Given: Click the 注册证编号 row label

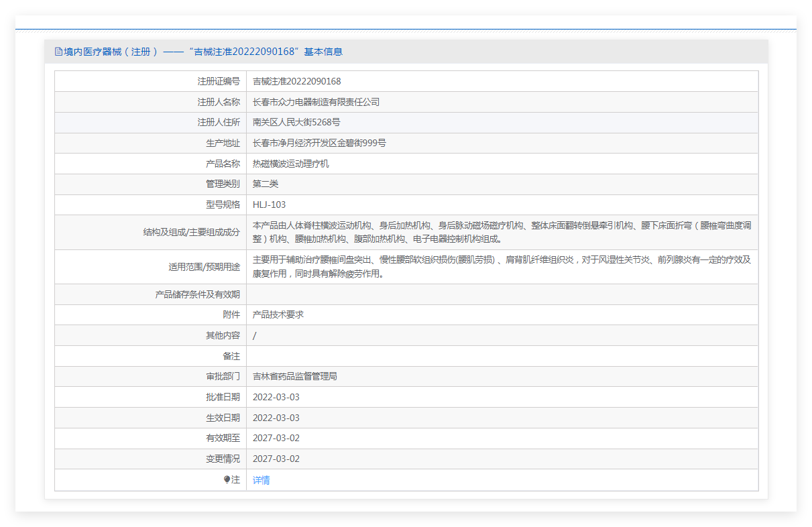Looking at the screenshot, I should (218, 81).
